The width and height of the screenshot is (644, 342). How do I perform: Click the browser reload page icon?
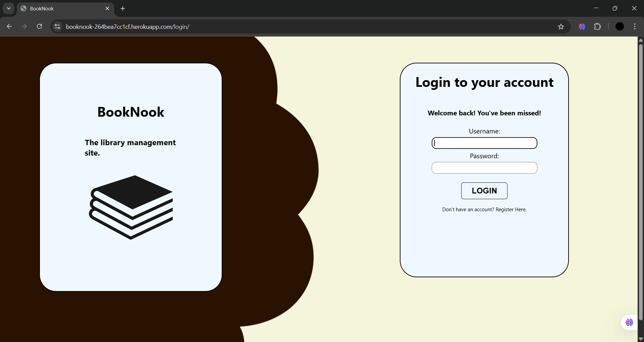pyautogui.click(x=39, y=26)
